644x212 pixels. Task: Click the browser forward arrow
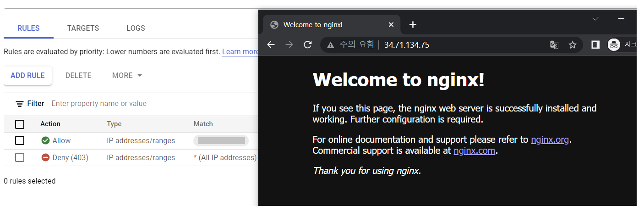point(289,45)
